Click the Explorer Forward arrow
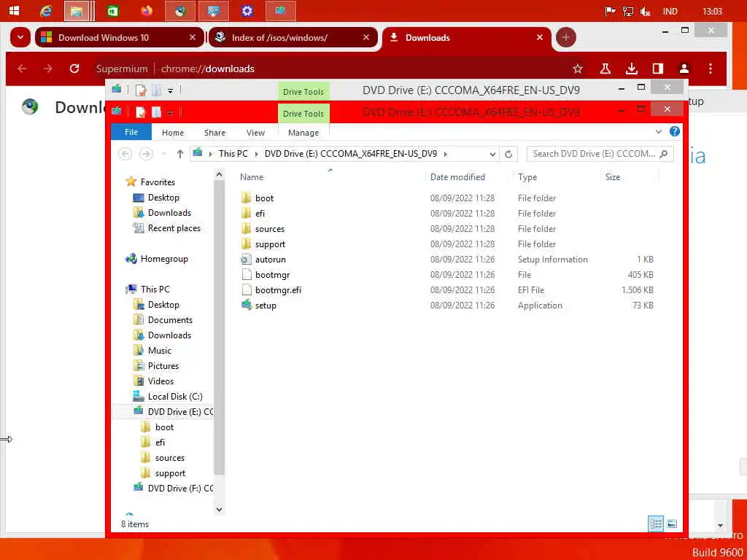The height and width of the screenshot is (560, 747). (146, 154)
